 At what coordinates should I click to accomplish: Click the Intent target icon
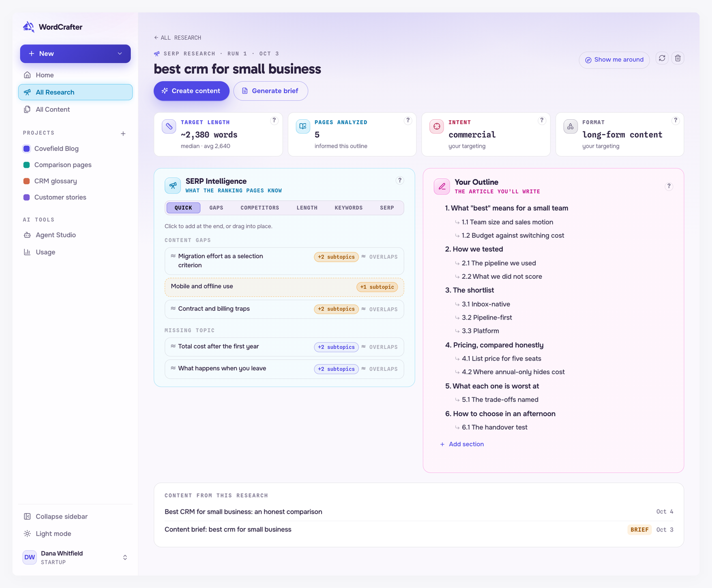point(437,126)
